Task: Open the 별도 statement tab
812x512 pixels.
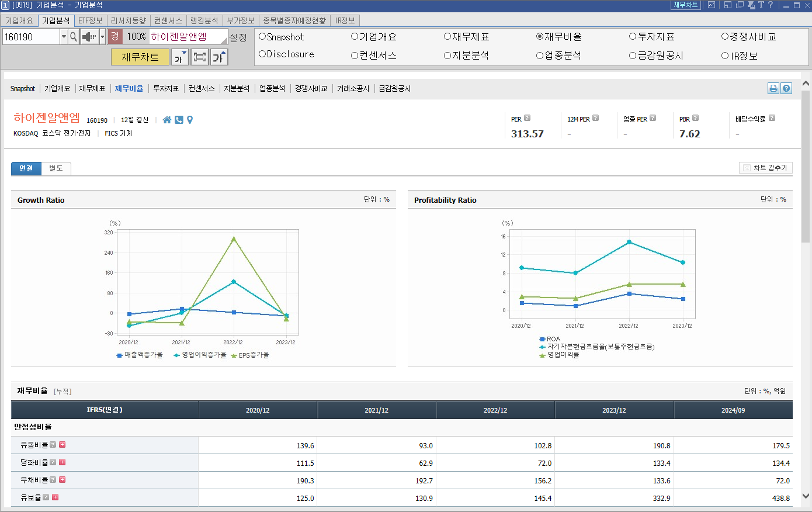Action: pos(56,168)
